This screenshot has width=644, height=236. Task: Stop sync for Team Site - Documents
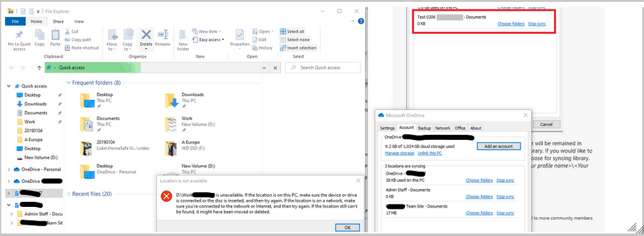click(505, 213)
